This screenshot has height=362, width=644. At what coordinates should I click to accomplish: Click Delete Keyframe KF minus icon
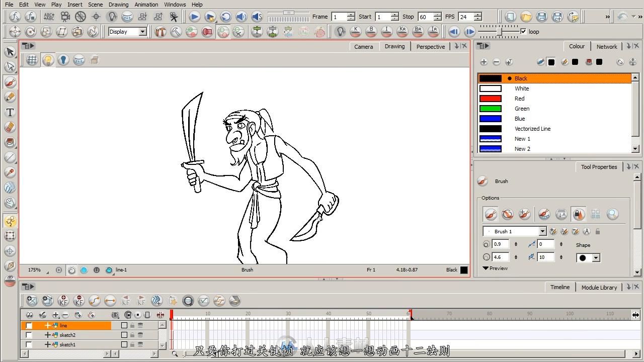pos(79,301)
